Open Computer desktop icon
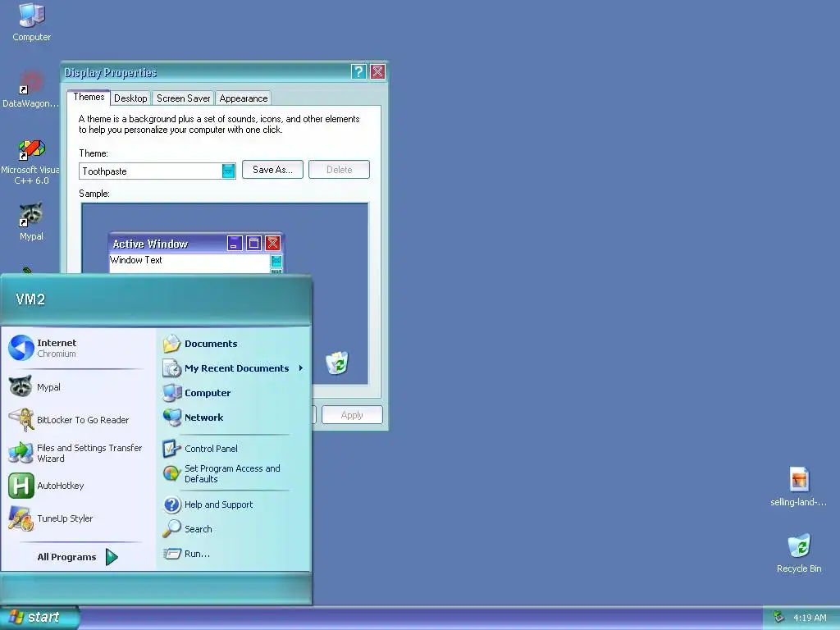 [31, 22]
